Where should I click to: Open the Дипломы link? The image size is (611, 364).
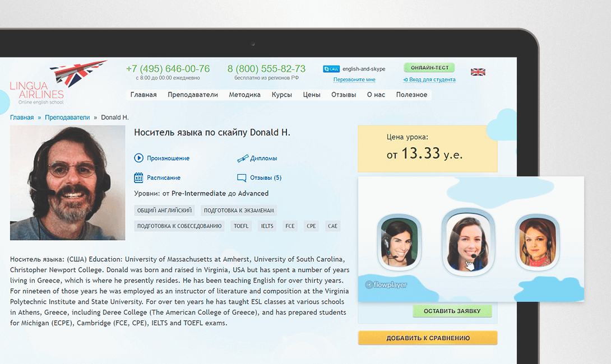[x=263, y=158]
